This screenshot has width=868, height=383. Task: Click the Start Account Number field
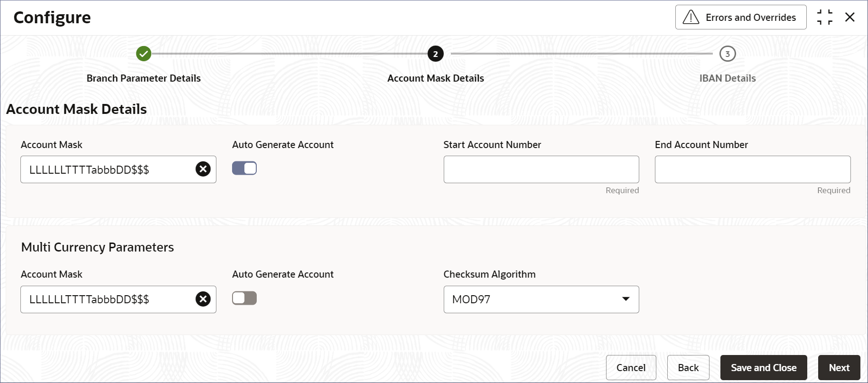pos(541,169)
